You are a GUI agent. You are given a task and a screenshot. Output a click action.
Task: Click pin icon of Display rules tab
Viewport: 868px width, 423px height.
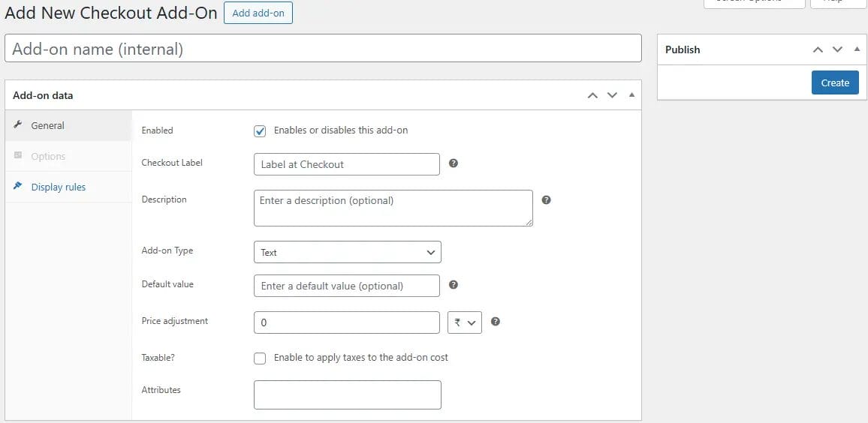point(18,186)
